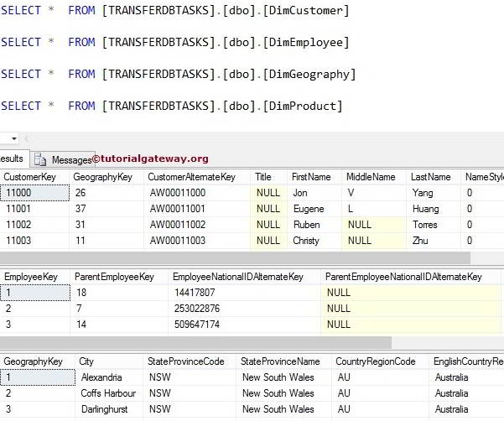
Task: Click the first name cell Christy
Action: click(x=314, y=241)
